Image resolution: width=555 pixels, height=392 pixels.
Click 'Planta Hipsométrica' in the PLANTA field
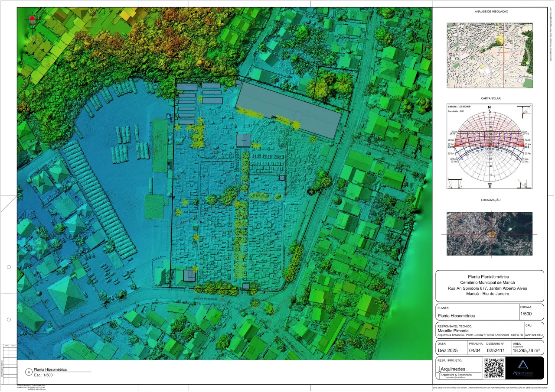(x=457, y=316)
